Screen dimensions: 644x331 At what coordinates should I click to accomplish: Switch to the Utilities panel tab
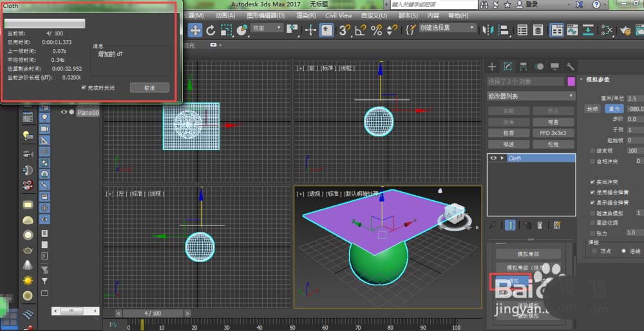coord(570,66)
